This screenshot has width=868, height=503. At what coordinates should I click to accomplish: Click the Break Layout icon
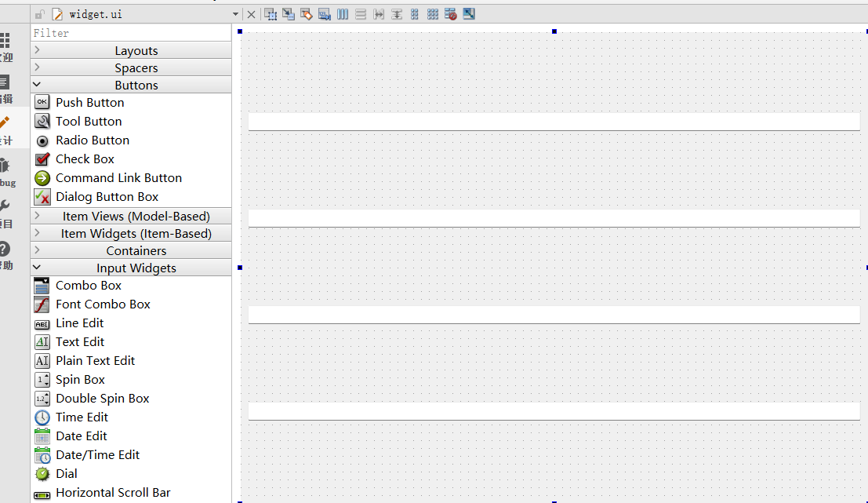pos(451,14)
